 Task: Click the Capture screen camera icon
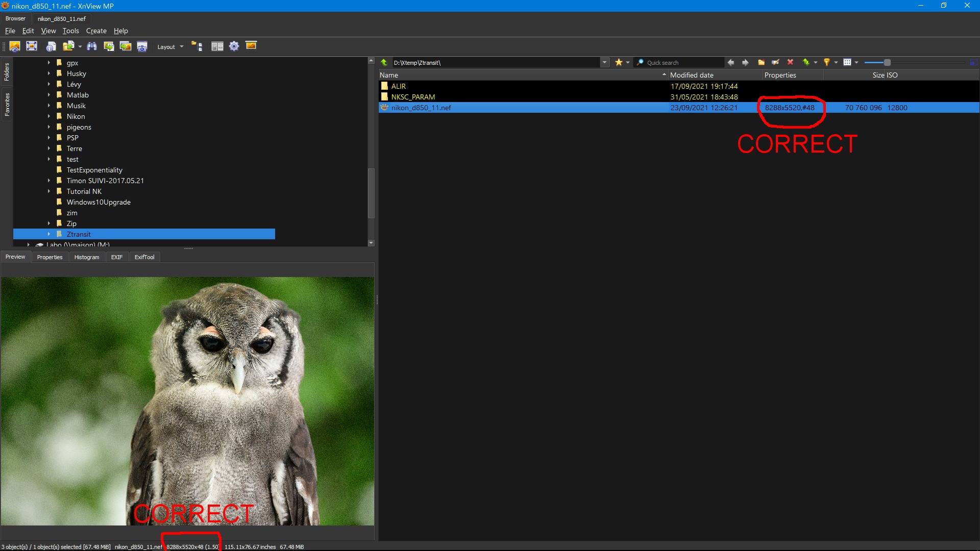[x=142, y=46]
